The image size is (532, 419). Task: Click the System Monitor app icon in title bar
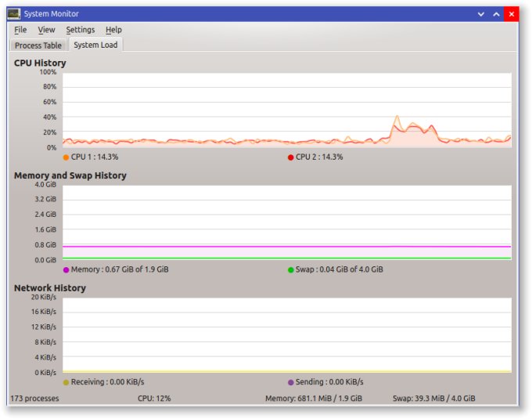tap(13, 13)
